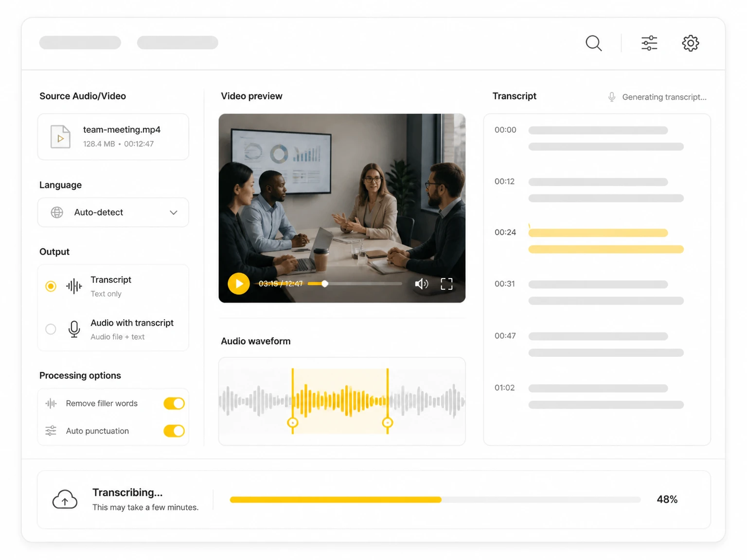Select the Audio with transcript radio button
The height and width of the screenshot is (560, 747).
(x=51, y=329)
